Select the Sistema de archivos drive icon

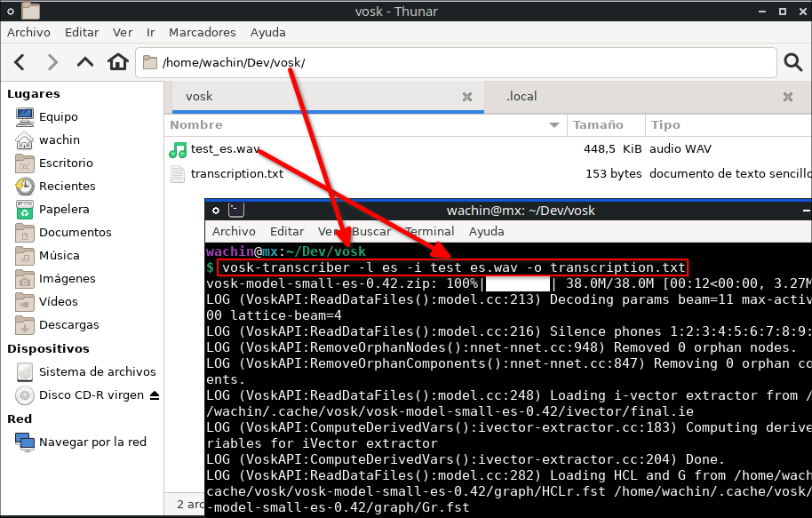[x=24, y=371]
